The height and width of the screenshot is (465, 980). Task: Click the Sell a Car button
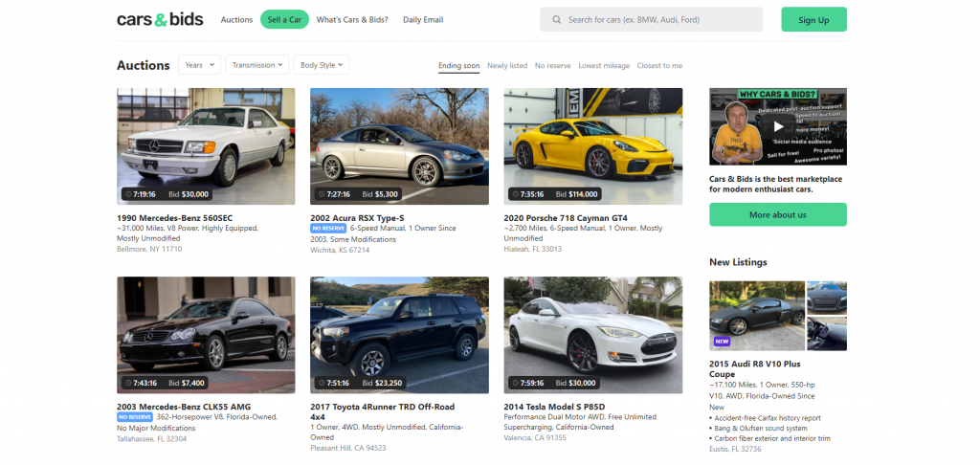coord(284,20)
